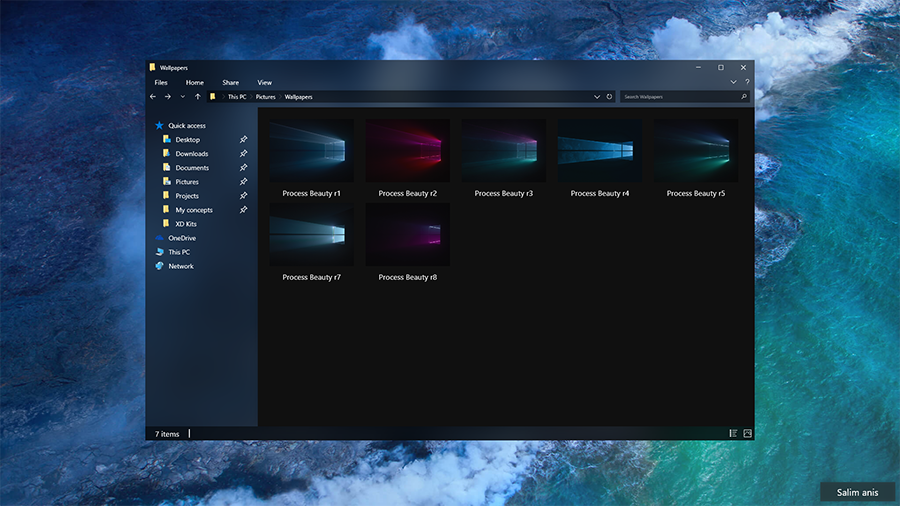This screenshot has height=506, width=900.
Task: Expand the ribbon with the chevron
Action: 734,82
